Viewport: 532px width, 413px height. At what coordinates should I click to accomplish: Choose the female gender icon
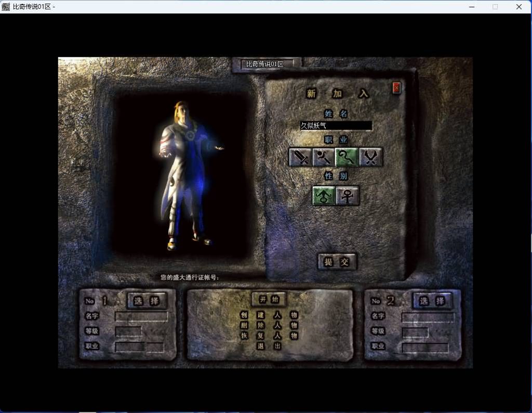[348, 196]
